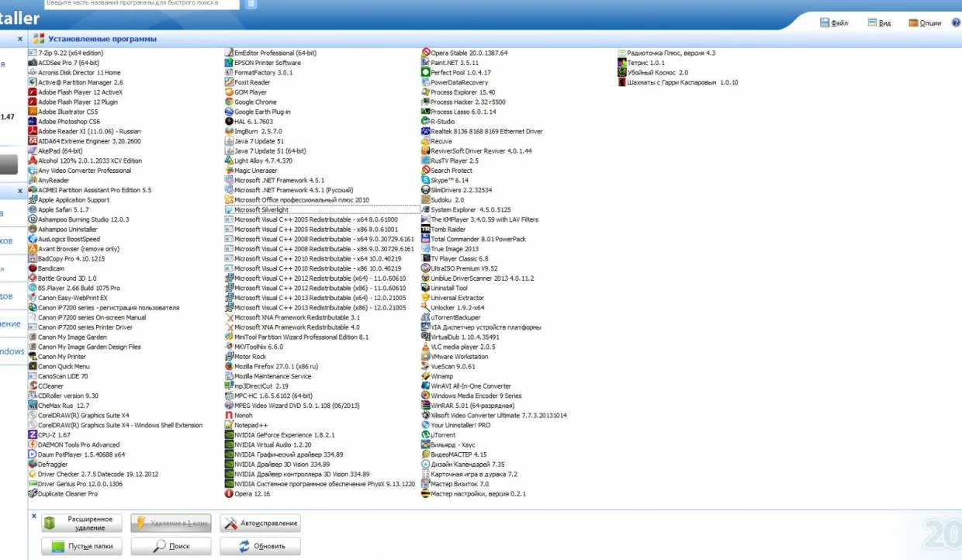Select the Apple Safari 5.1.7 icon
Screen dimensions: 962x560
click(x=33, y=209)
